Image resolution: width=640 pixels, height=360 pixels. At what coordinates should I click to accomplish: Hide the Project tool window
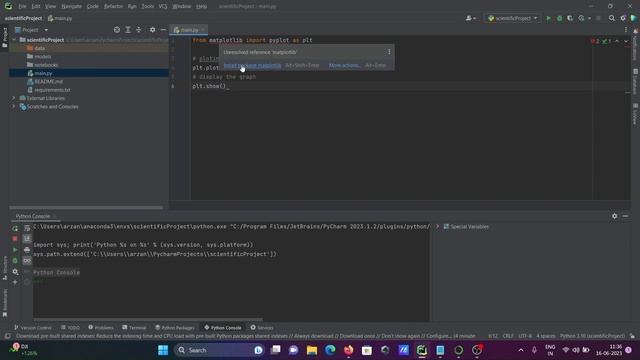[163, 30]
